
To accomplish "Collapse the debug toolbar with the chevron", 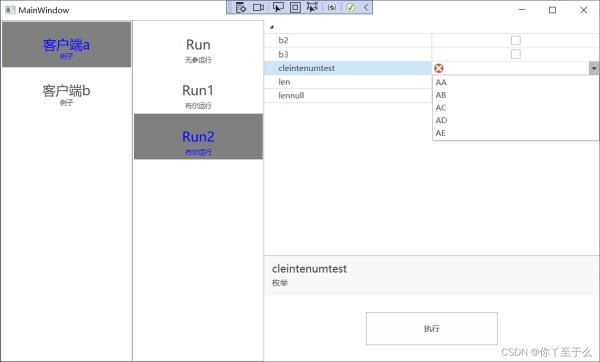I will coord(366,7).
